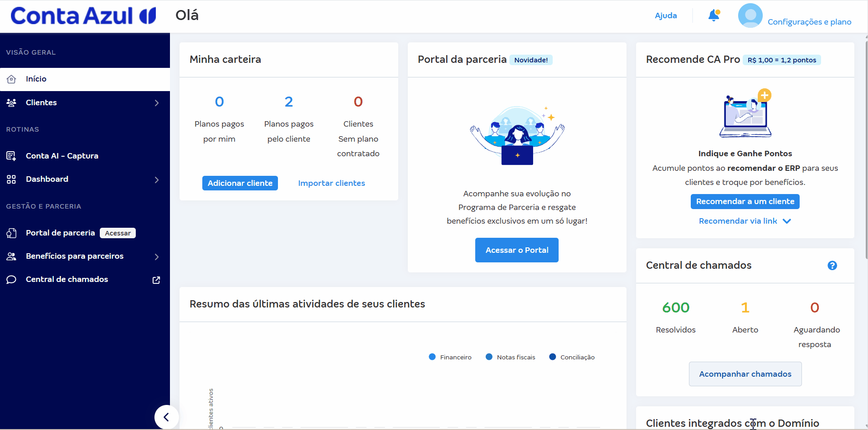Click the Recomendar via link text
The height and width of the screenshot is (430, 868).
(738, 221)
